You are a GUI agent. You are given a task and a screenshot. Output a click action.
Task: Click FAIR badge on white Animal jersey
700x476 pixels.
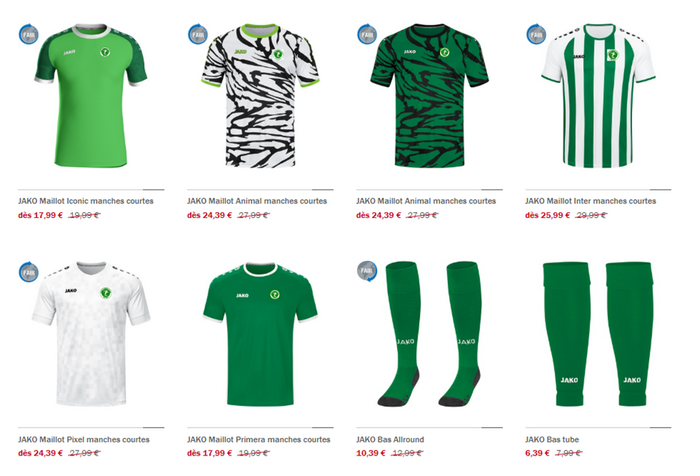pos(198,34)
